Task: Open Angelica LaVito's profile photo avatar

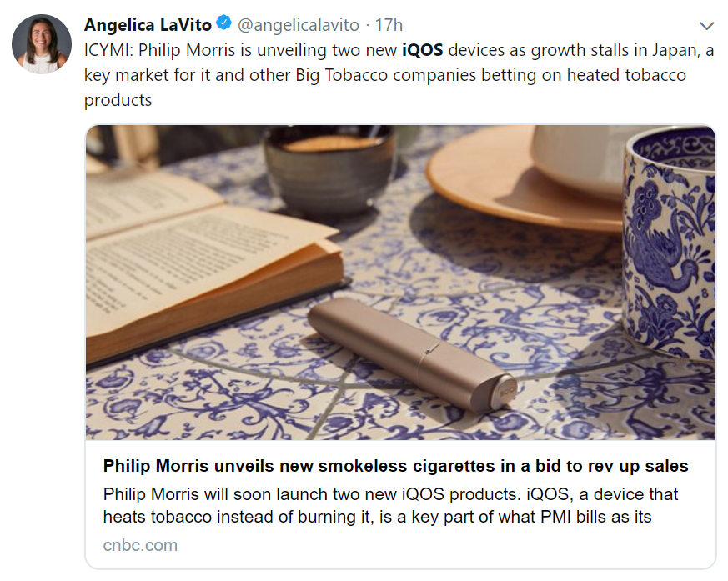Action: [42, 44]
